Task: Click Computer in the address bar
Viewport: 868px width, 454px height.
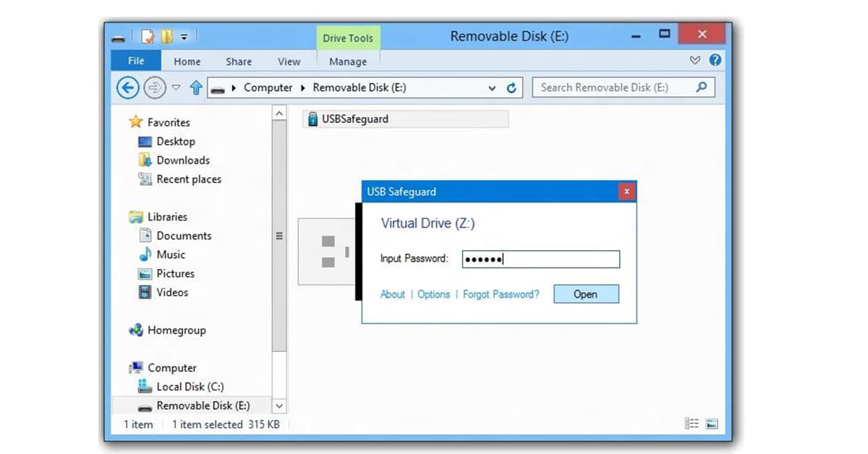Action: (268, 87)
